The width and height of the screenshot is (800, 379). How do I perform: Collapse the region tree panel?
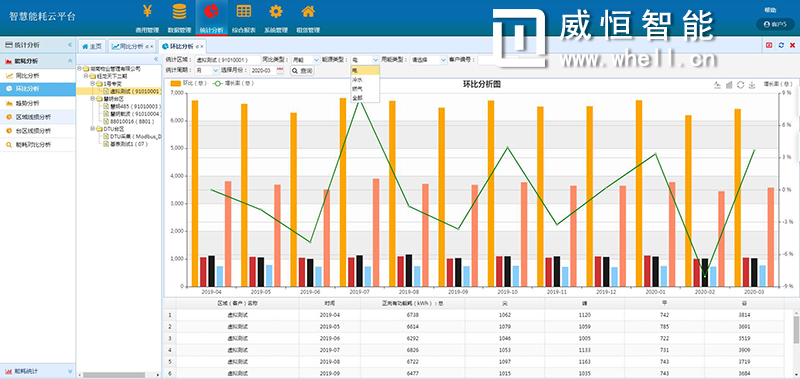tap(156, 59)
